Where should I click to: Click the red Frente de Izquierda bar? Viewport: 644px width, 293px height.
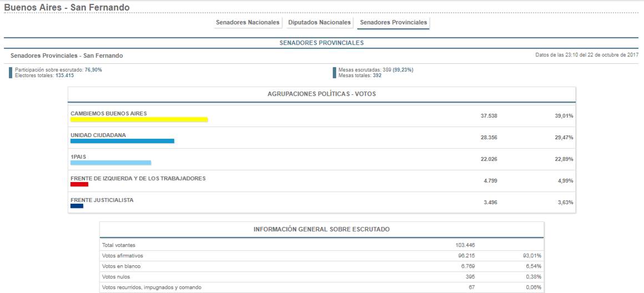(x=79, y=184)
